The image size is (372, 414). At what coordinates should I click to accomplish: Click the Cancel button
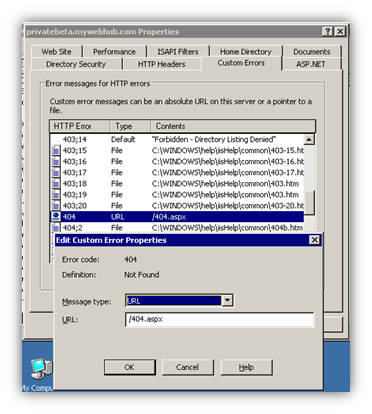(x=187, y=367)
